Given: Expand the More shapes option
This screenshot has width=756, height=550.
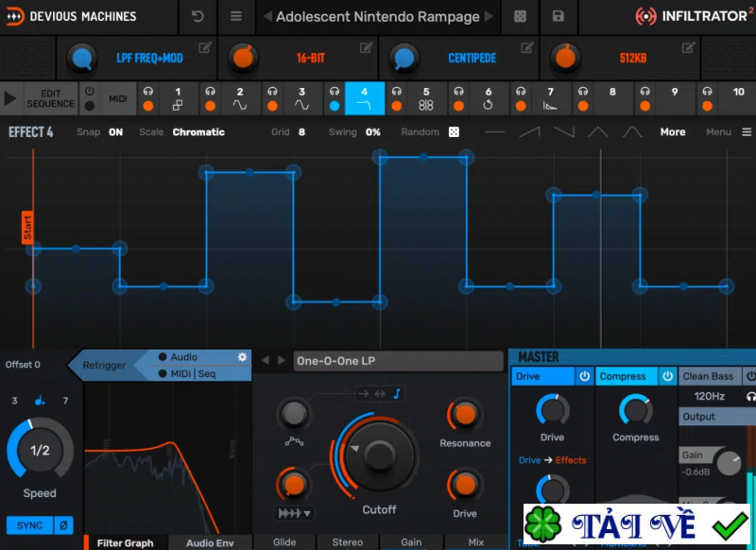Looking at the screenshot, I should pyautogui.click(x=673, y=132).
